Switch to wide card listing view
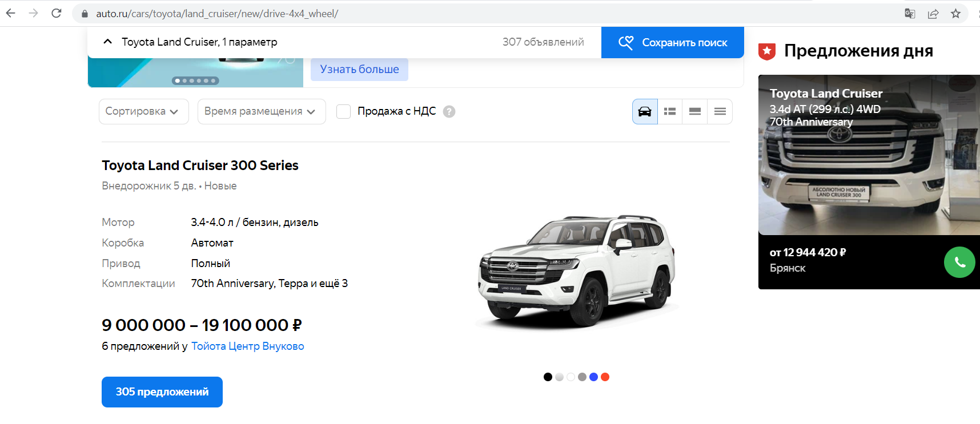 pyautogui.click(x=695, y=111)
